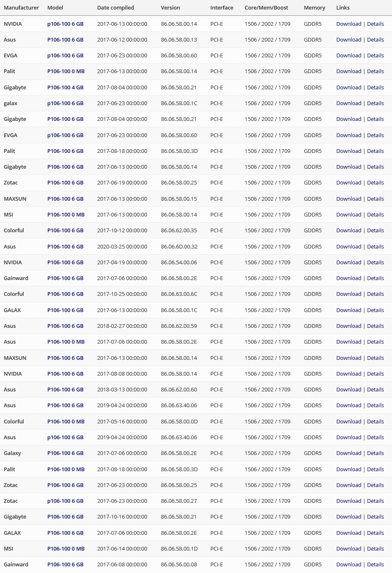Download Asus BIOS compiled 2018-03-13

pos(348,389)
